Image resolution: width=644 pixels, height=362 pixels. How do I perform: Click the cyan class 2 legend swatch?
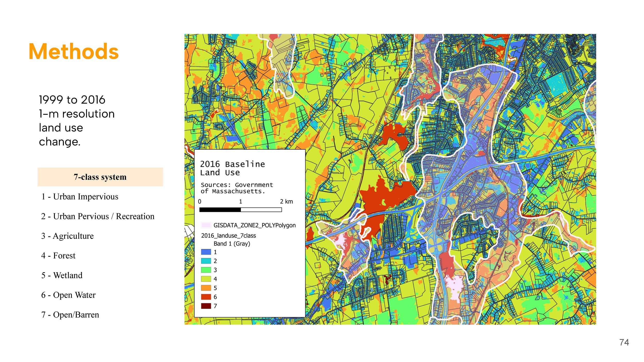pyautogui.click(x=206, y=261)
